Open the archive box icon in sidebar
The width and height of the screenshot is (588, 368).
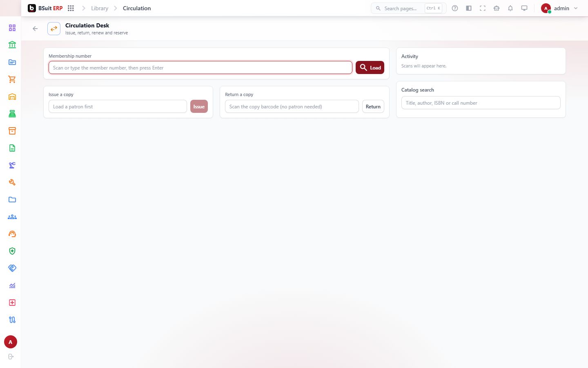click(12, 131)
